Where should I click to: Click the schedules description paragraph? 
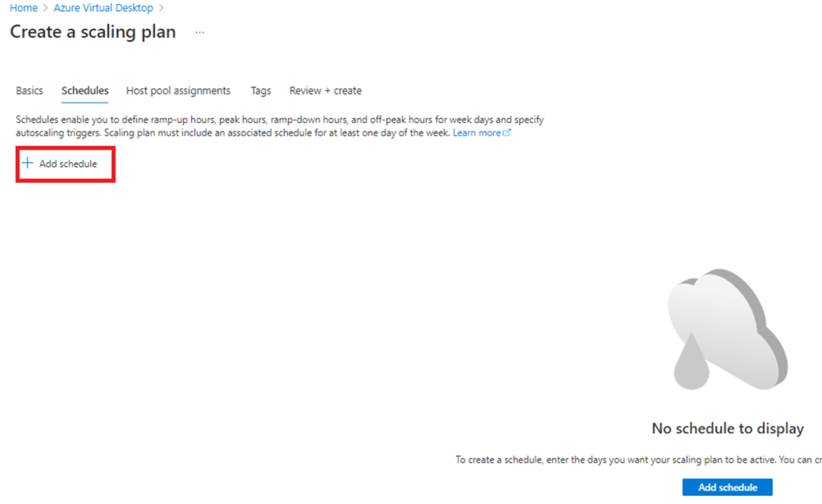coord(273,126)
